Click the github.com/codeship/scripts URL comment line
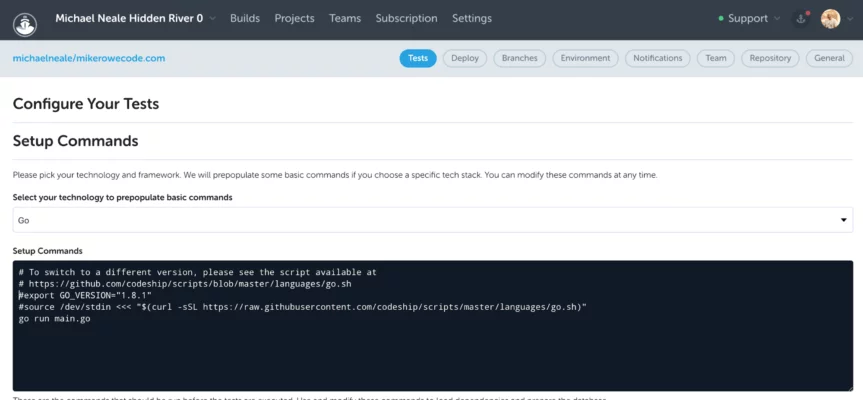 coord(184,284)
